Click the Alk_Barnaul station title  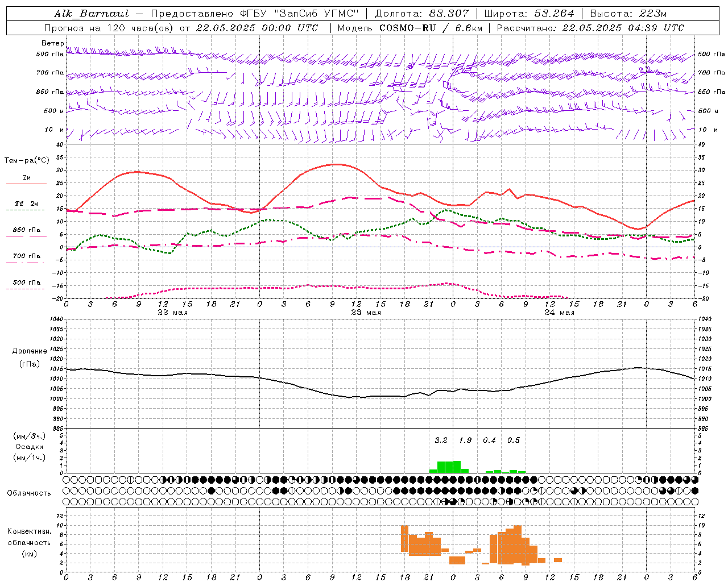(x=92, y=14)
